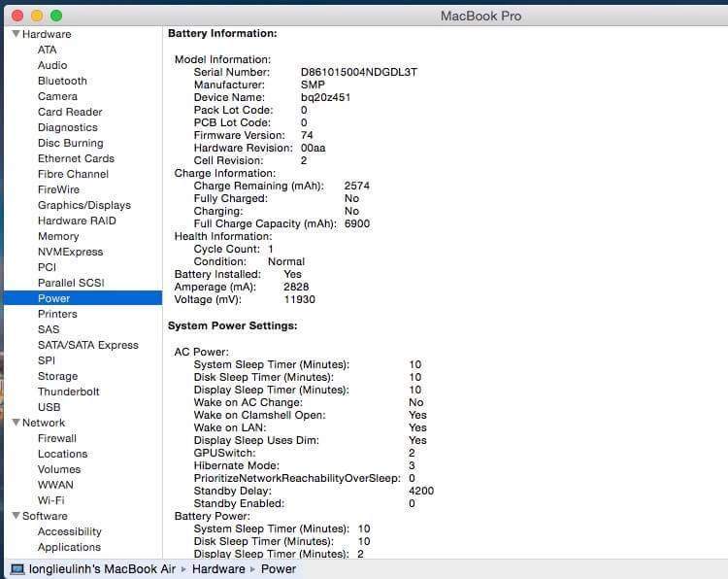
Task: Select Accessibility under Software
Action: [70, 531]
